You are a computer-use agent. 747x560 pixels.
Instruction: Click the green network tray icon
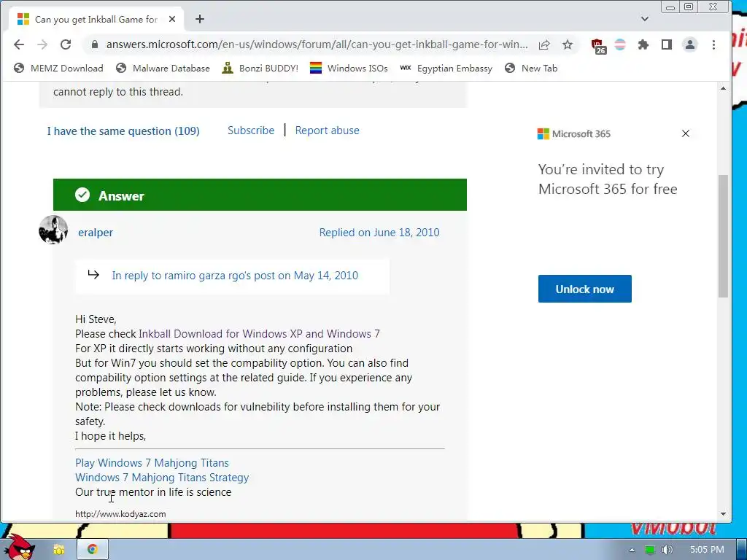pos(649,550)
